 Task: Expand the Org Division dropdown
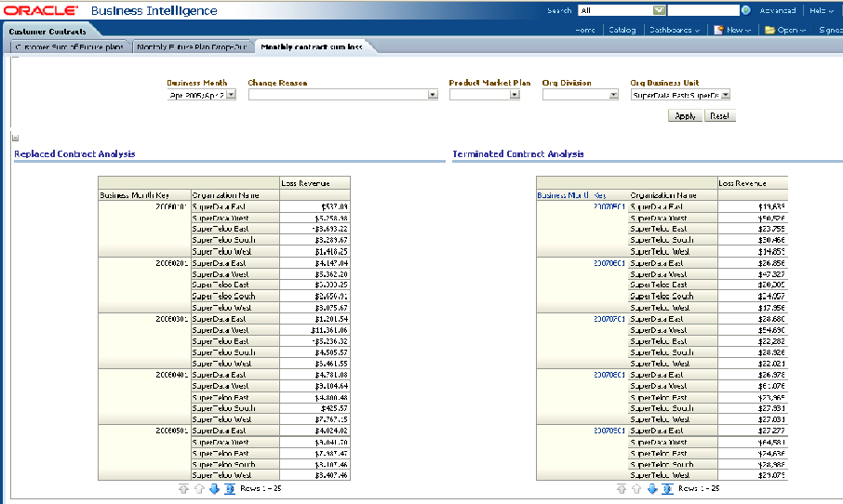pyautogui.click(x=613, y=95)
